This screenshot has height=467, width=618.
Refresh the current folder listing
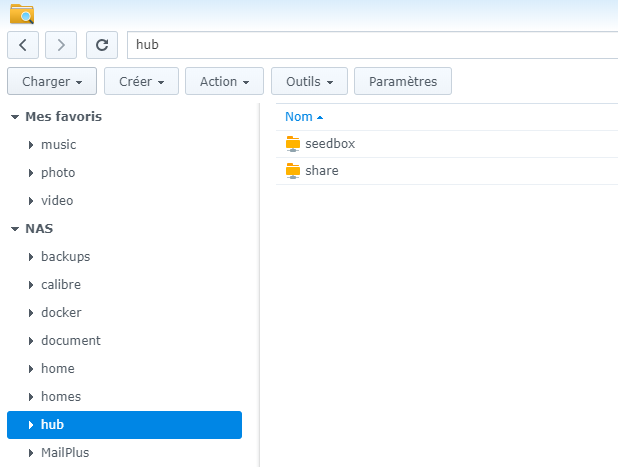click(x=102, y=45)
